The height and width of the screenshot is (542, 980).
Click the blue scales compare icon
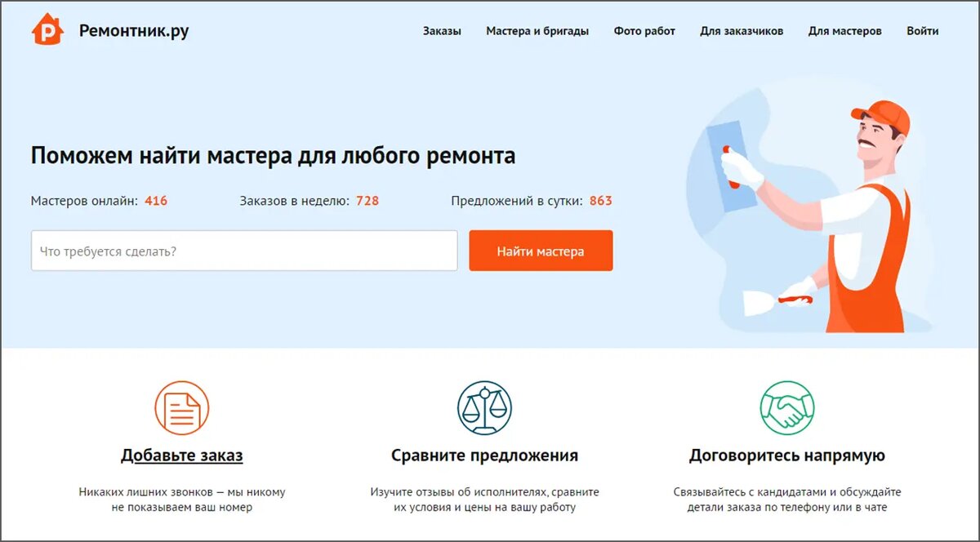[x=484, y=407]
